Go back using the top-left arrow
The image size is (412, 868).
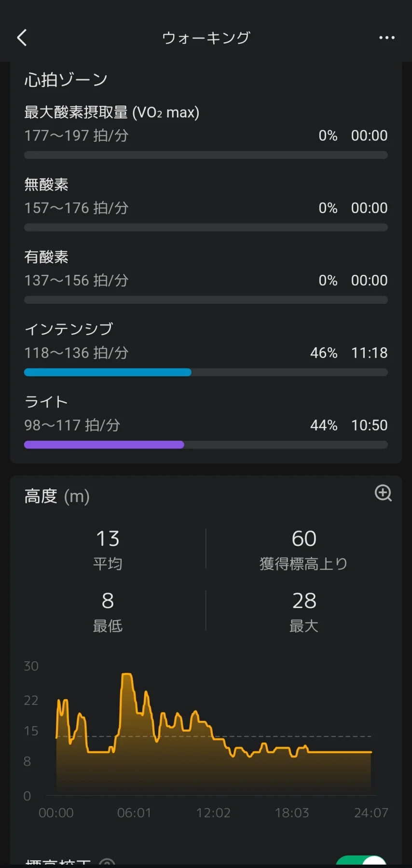[x=22, y=38]
